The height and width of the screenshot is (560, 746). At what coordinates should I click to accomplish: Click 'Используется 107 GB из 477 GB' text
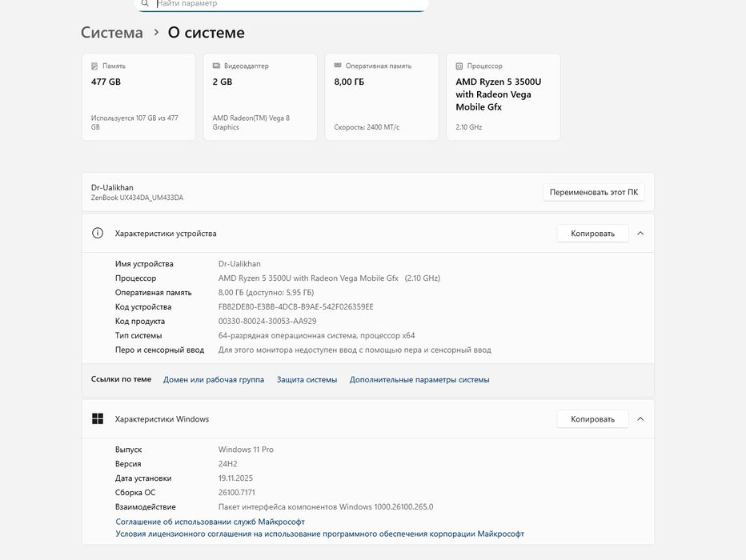(x=134, y=122)
